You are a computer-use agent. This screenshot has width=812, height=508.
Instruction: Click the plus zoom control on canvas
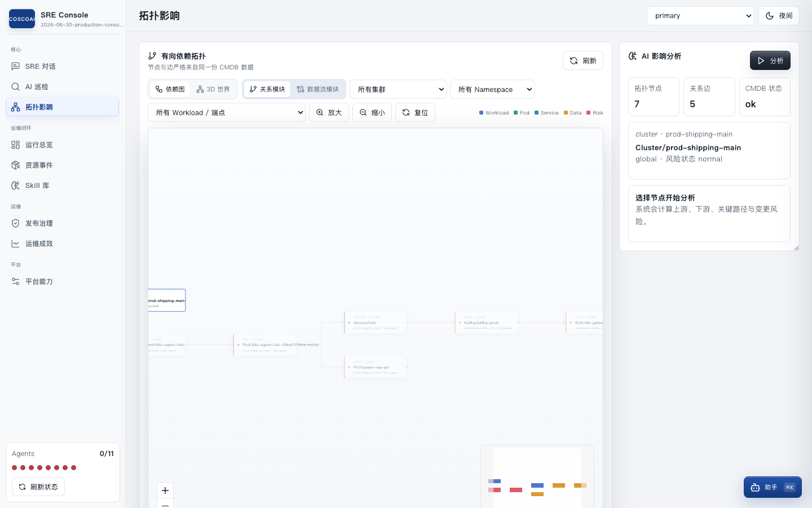pos(165,491)
